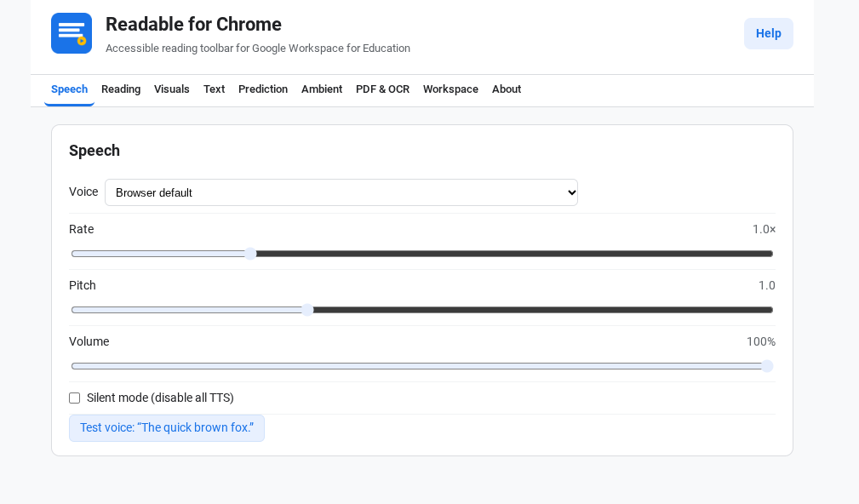Screen dimensions: 859x504
Task: Adjust the Rate slider
Action: coord(421,254)
